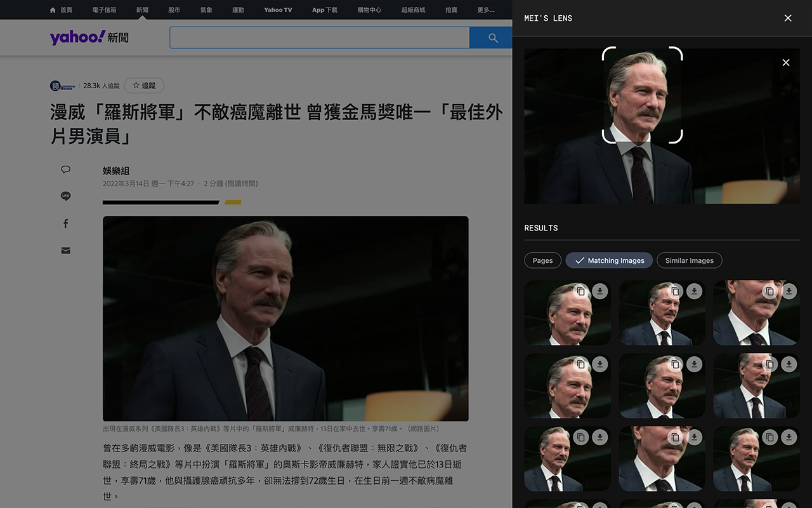Click the article headline about 羅斯將軍
Viewport: 812px width, 508px height.
click(277, 124)
